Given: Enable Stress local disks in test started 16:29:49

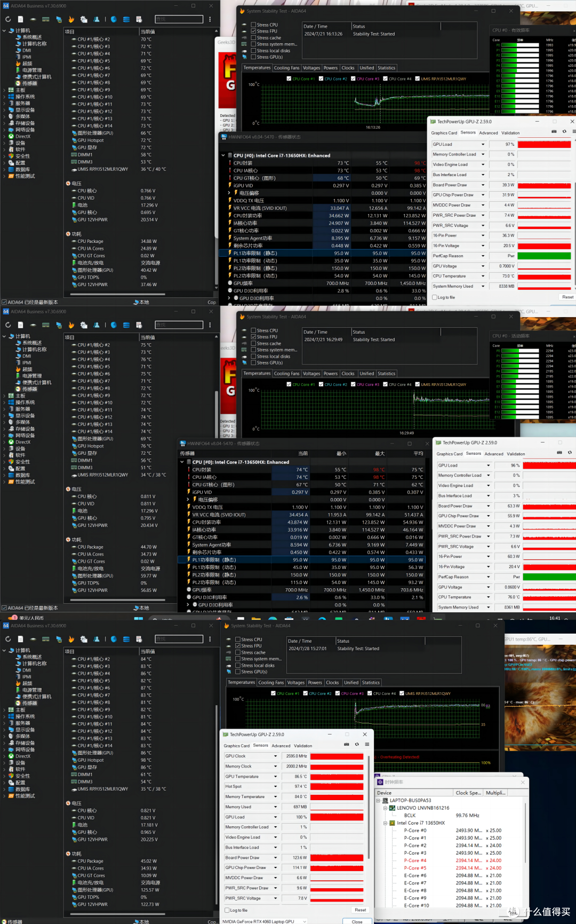Looking at the screenshot, I should [x=253, y=357].
